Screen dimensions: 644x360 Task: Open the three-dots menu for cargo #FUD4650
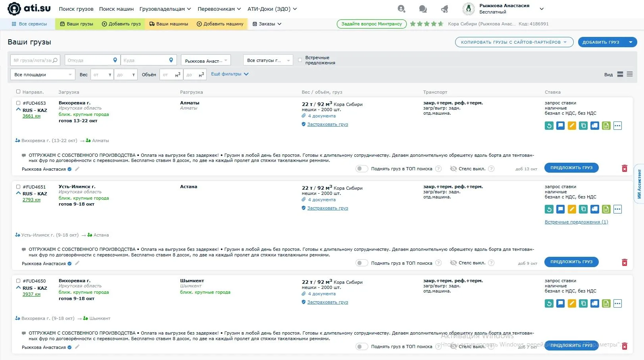617,304
